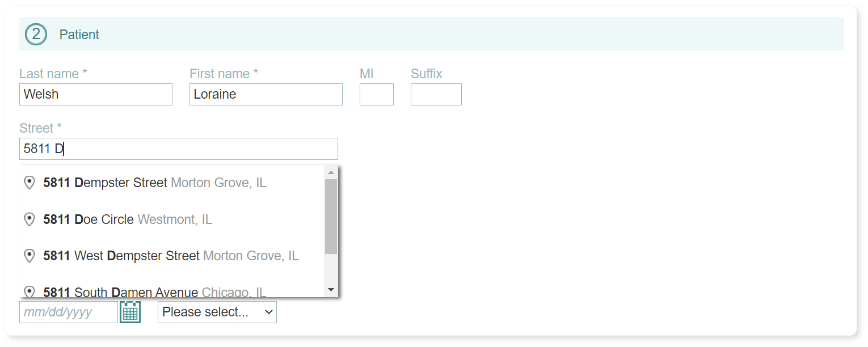Click the pin icon next to West Dempster Street
Image resolution: width=868 pixels, height=347 pixels.
tap(30, 256)
